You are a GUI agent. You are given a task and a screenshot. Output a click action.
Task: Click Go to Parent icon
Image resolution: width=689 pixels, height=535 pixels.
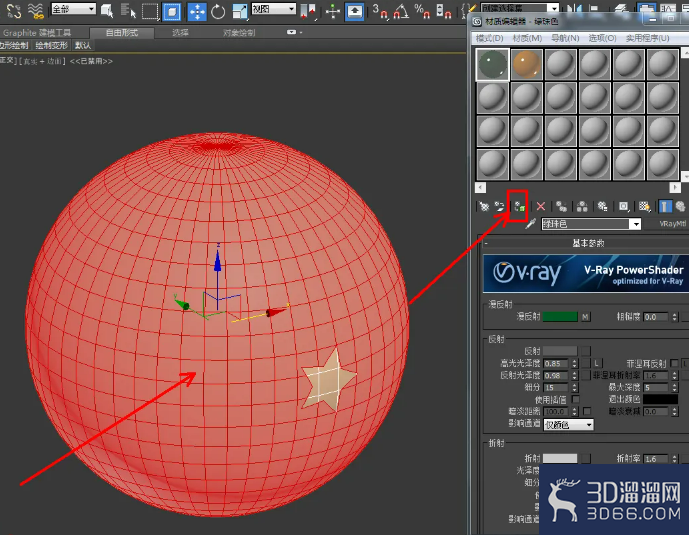(681, 206)
